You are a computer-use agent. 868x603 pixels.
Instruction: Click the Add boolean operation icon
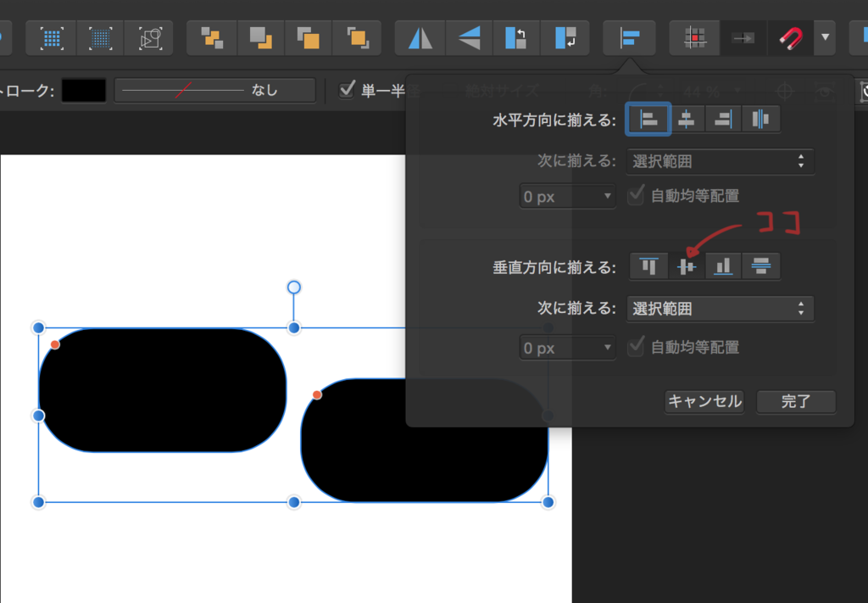pos(212,38)
